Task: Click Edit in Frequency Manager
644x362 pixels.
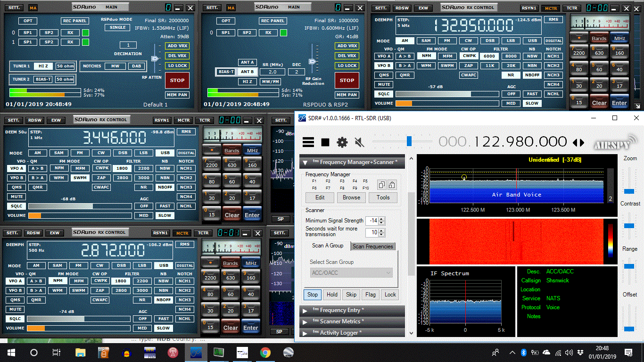Action: pos(320,197)
